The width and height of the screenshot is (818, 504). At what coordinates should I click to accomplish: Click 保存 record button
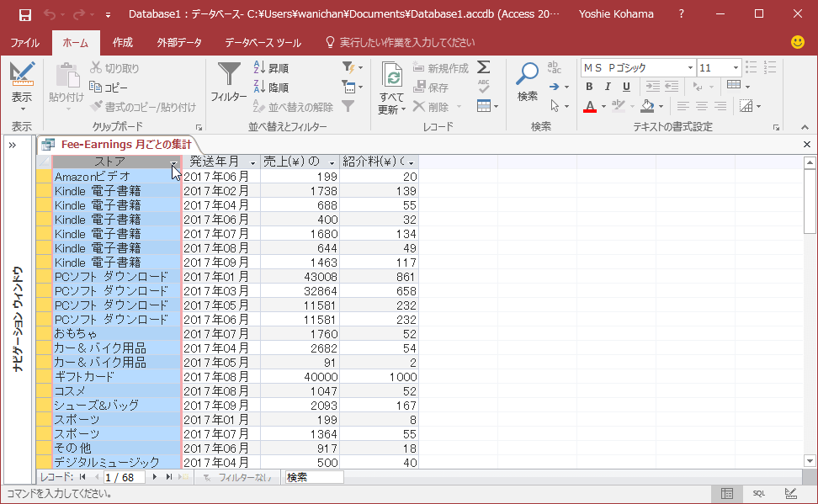pyautogui.click(x=431, y=88)
